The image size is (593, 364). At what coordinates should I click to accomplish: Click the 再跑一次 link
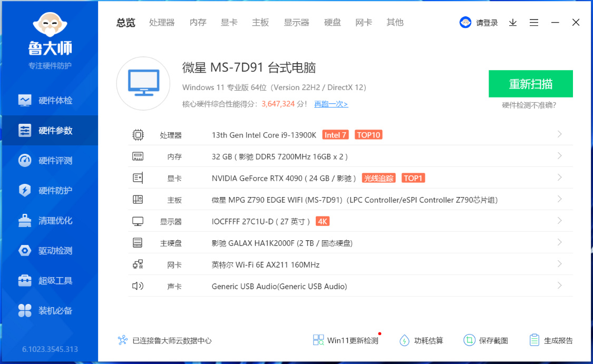331,104
